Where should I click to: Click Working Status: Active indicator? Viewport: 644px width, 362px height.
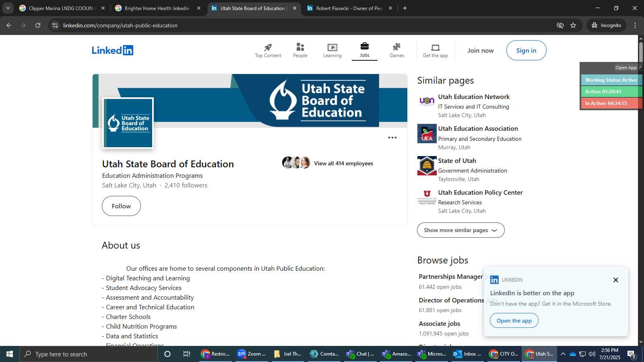click(611, 80)
